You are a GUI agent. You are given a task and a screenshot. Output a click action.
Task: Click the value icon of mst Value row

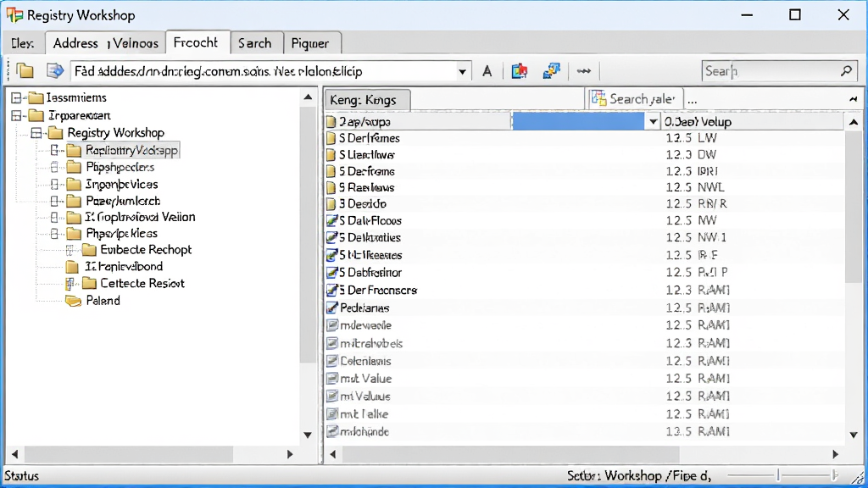tap(331, 379)
